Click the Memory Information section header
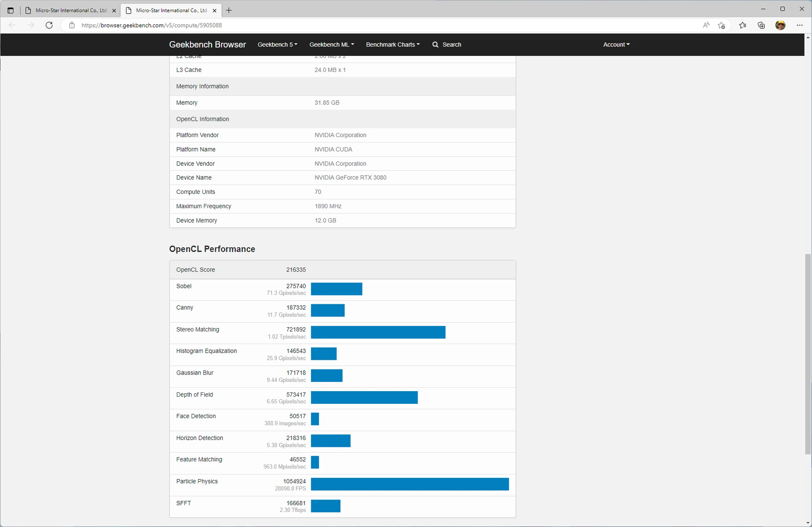 tap(343, 86)
